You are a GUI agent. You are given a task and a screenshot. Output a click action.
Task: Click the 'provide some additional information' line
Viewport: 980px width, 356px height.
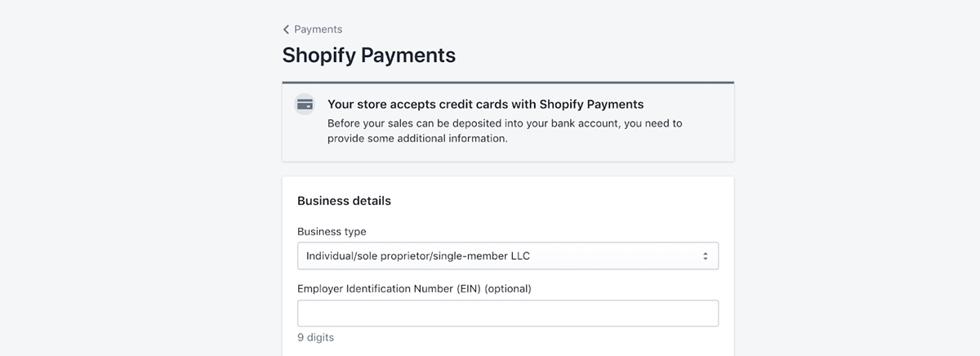[x=417, y=139]
